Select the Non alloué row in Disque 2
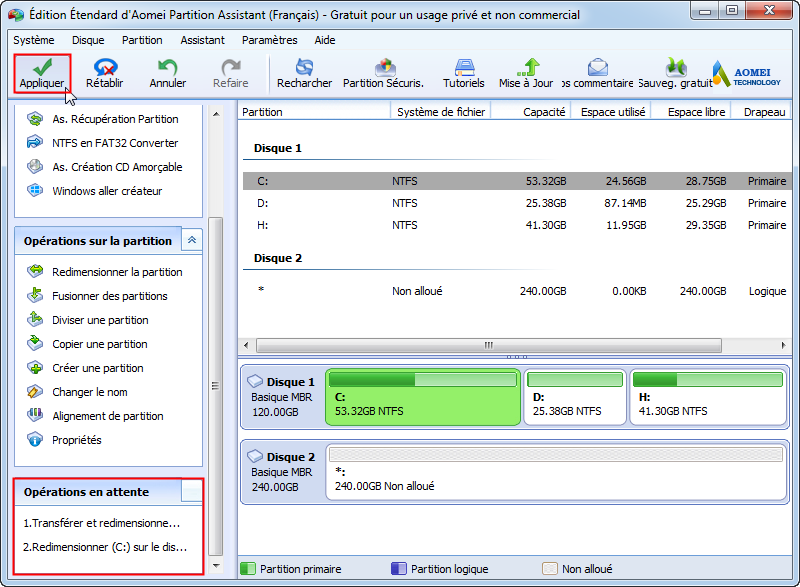Image resolution: width=800 pixels, height=587 pixels. (x=517, y=291)
